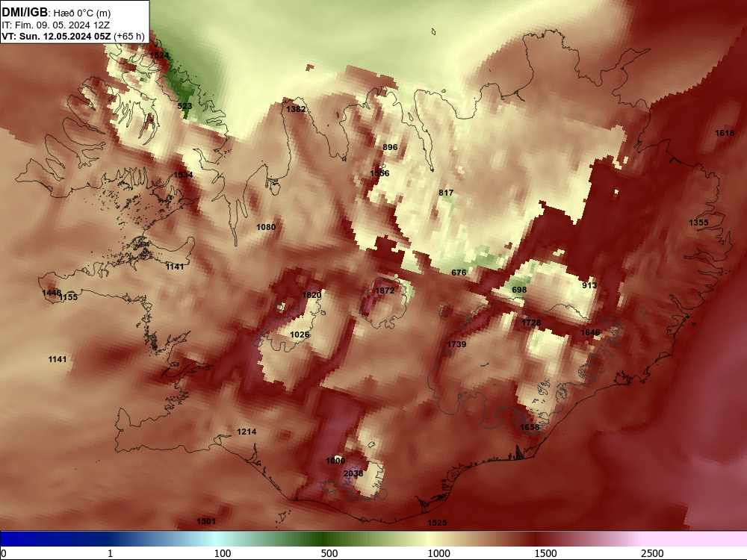Click the 1500 tick on color scale
This screenshot has width=747, height=560.
click(x=545, y=553)
